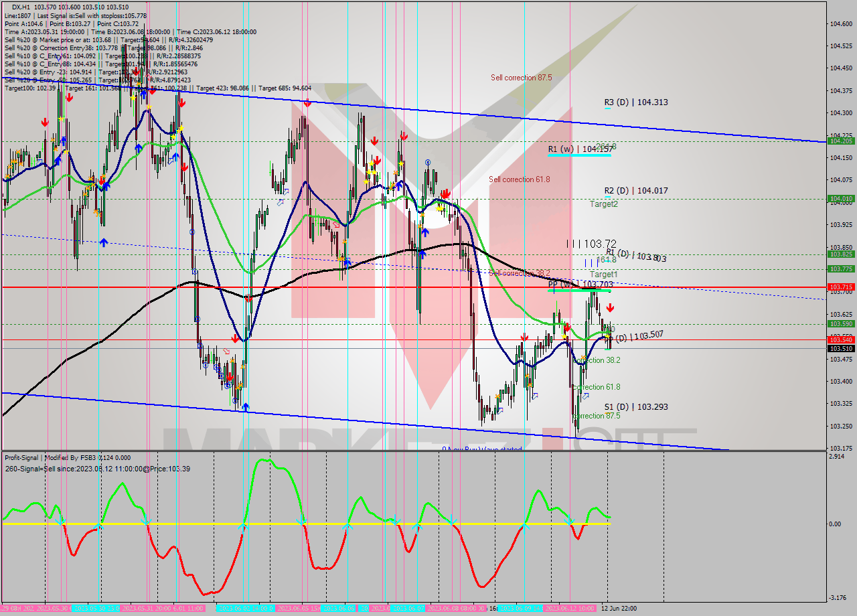Click the red 103.715 price tag
This screenshot has width=857, height=616.
click(841, 287)
